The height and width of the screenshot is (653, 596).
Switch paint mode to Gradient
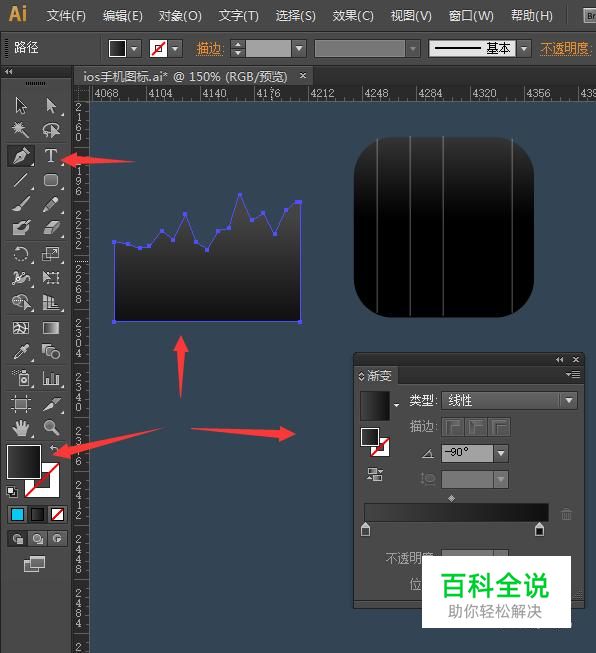click(37, 514)
